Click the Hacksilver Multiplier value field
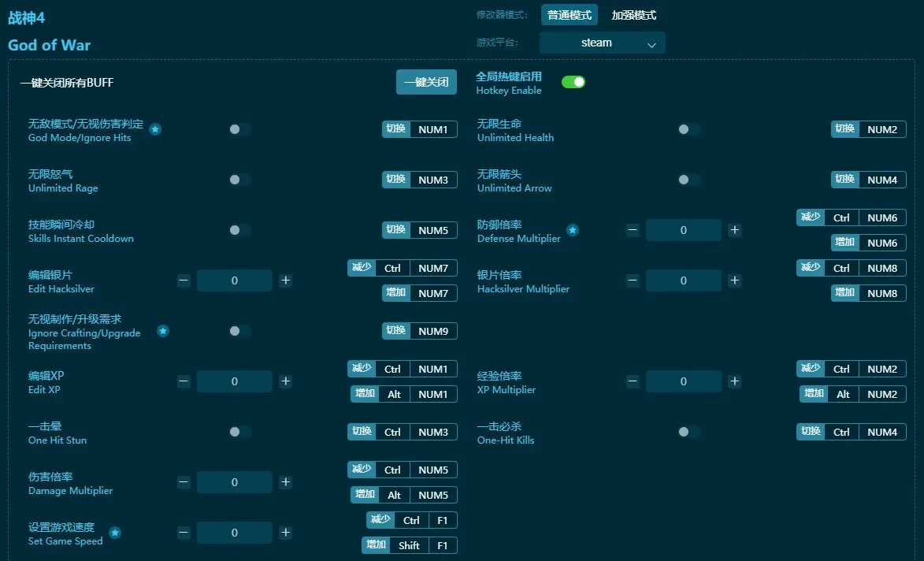 684,280
